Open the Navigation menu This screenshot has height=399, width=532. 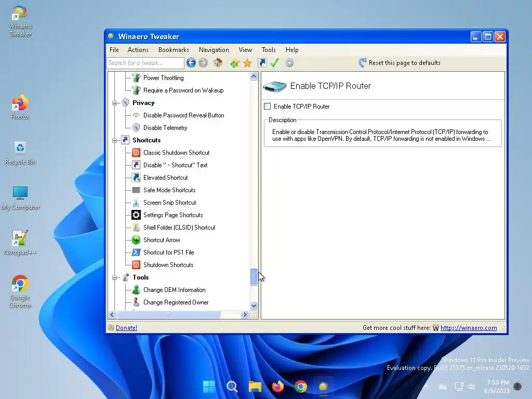click(x=214, y=50)
